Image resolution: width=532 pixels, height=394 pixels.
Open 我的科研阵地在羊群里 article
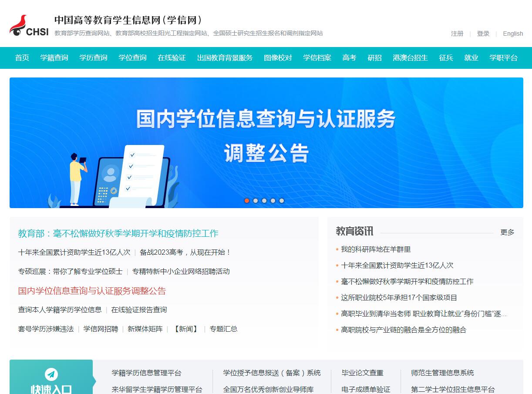[377, 249]
